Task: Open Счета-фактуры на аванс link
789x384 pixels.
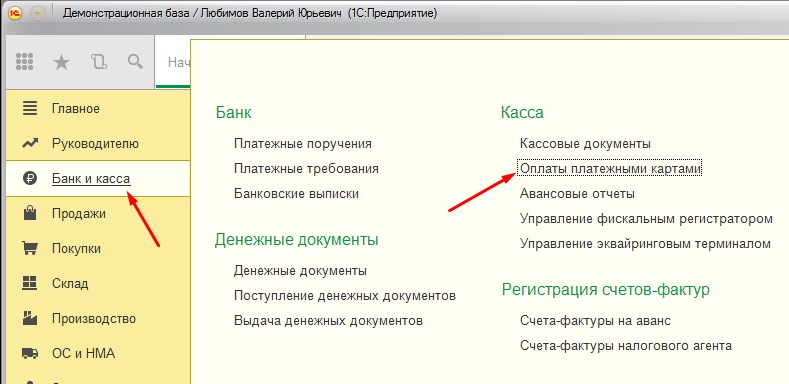Action: tap(595, 321)
